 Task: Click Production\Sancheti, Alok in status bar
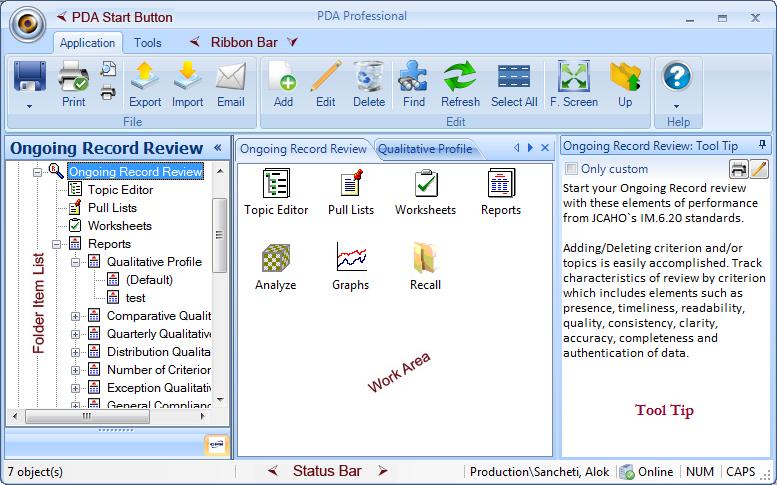tap(539, 472)
